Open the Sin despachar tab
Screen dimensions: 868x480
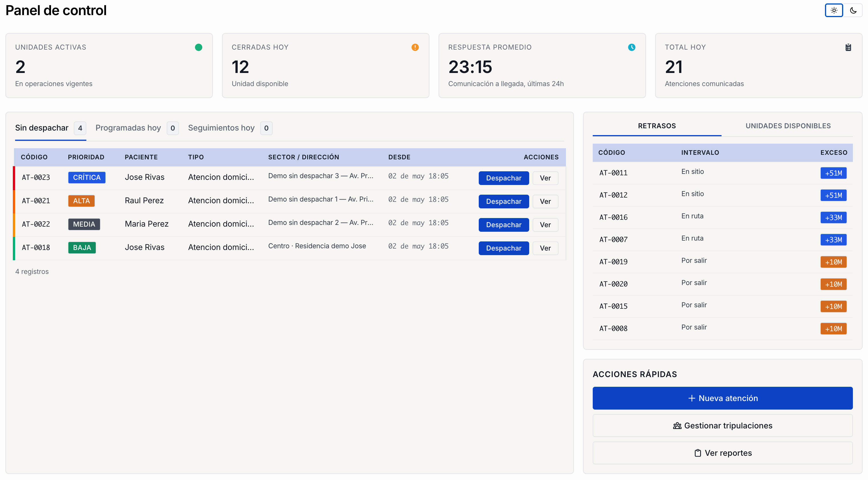tap(50, 128)
